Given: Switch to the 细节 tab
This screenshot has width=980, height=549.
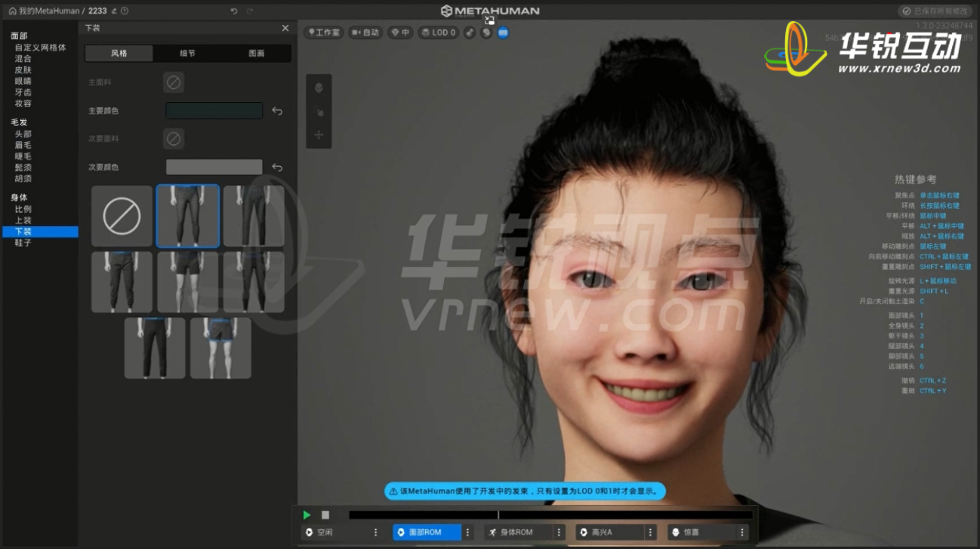Looking at the screenshot, I should [187, 54].
